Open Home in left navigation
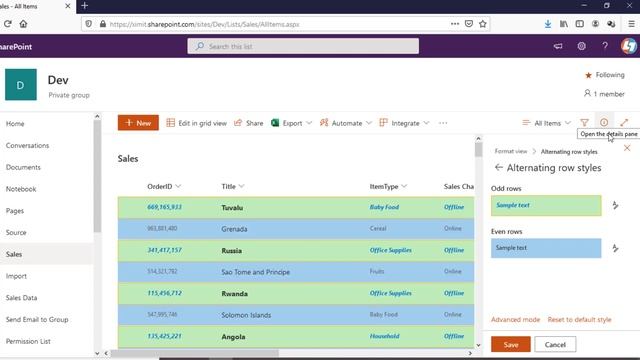 tap(15, 124)
